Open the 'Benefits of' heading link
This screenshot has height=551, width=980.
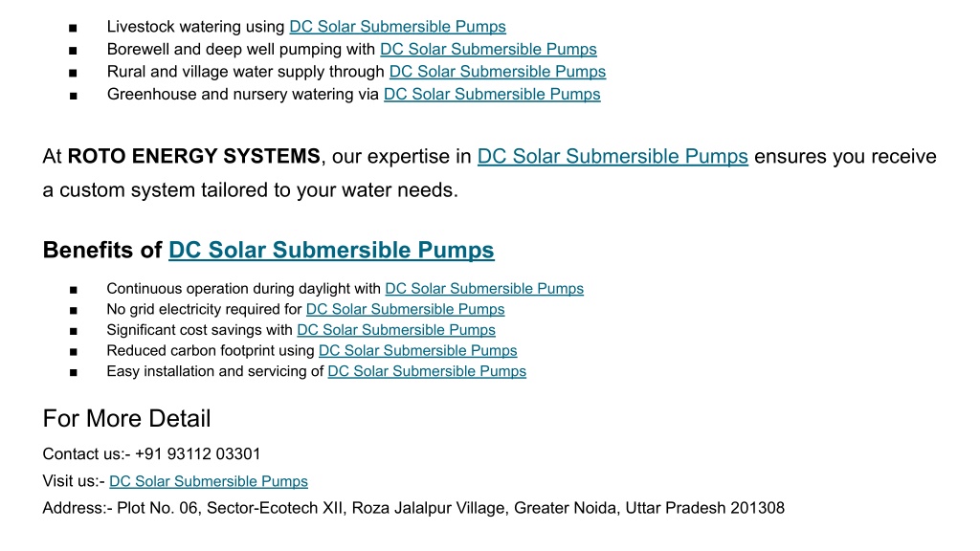pyautogui.click(x=331, y=250)
